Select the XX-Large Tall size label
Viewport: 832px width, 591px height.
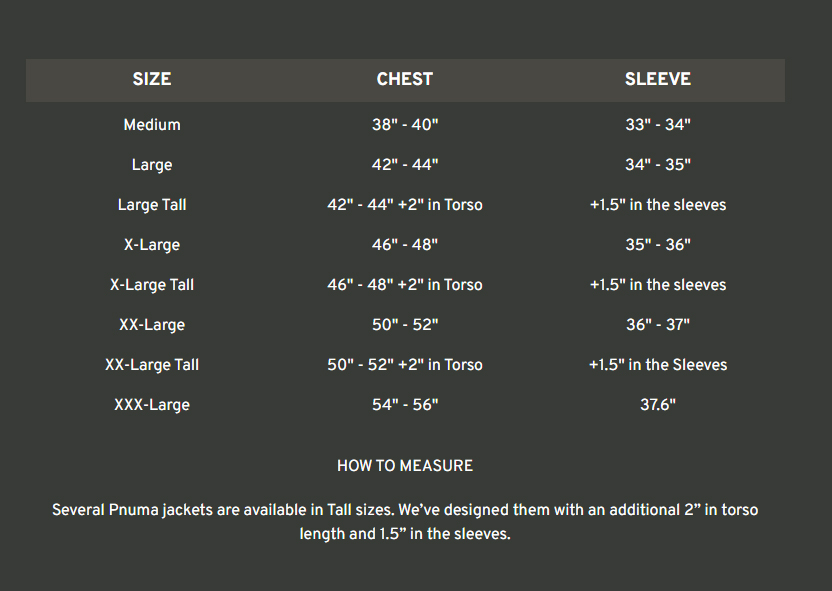click(152, 365)
